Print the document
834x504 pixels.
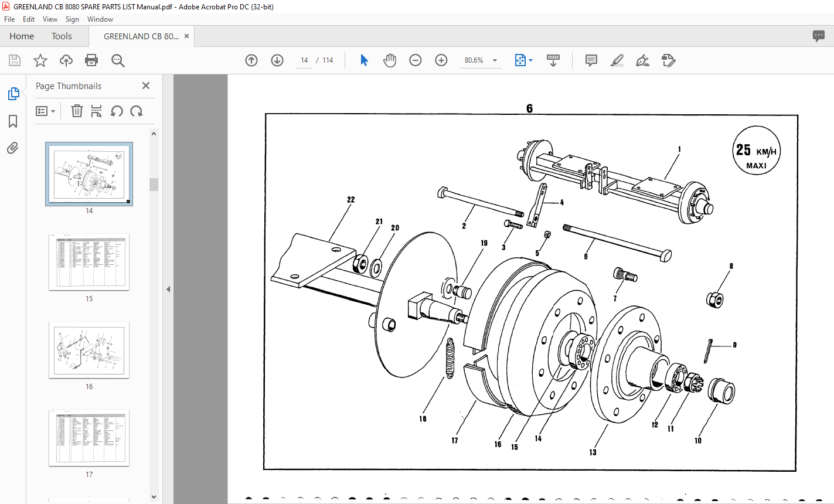point(91,60)
